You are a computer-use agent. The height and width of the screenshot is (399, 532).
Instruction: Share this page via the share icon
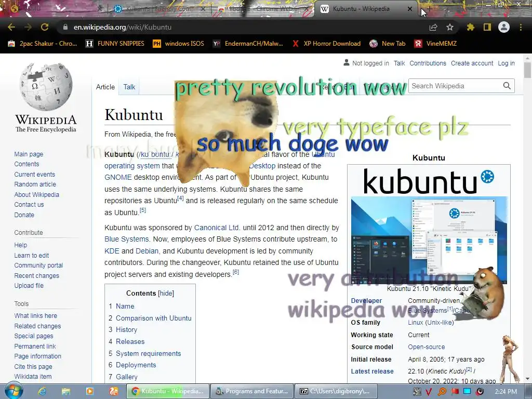433,27
